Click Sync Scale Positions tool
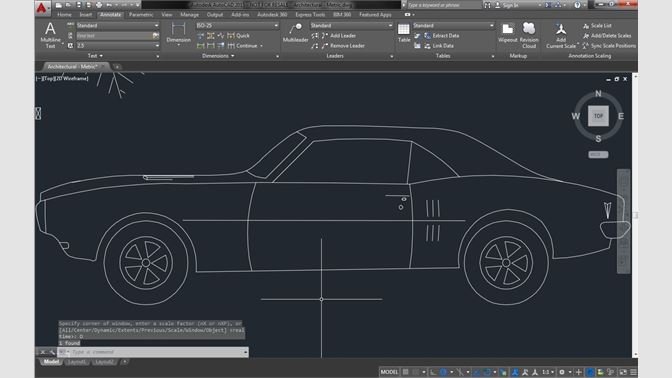 pos(609,45)
